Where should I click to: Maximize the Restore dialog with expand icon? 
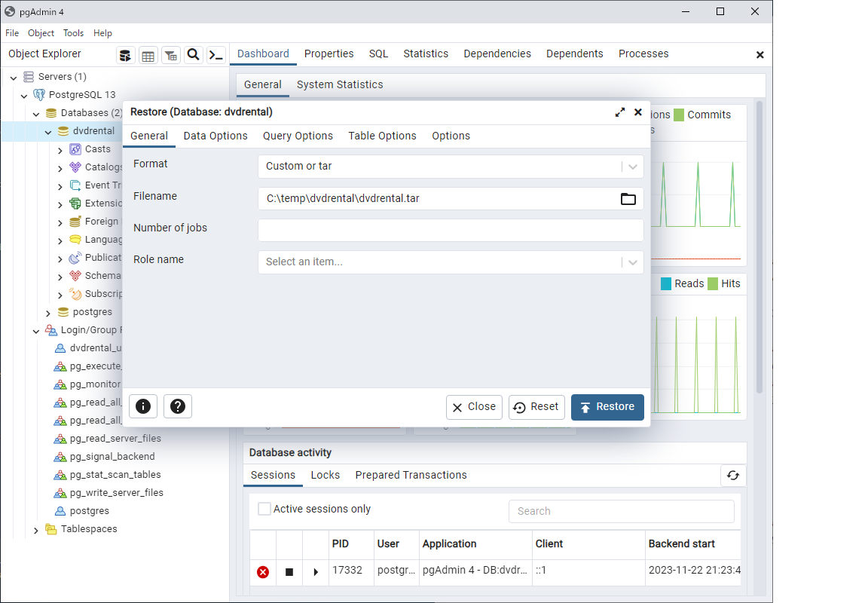coord(620,112)
